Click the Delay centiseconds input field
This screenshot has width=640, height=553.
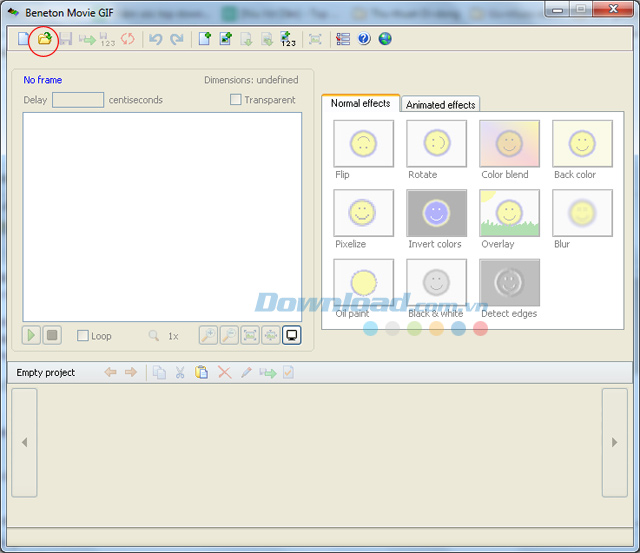pyautogui.click(x=78, y=100)
